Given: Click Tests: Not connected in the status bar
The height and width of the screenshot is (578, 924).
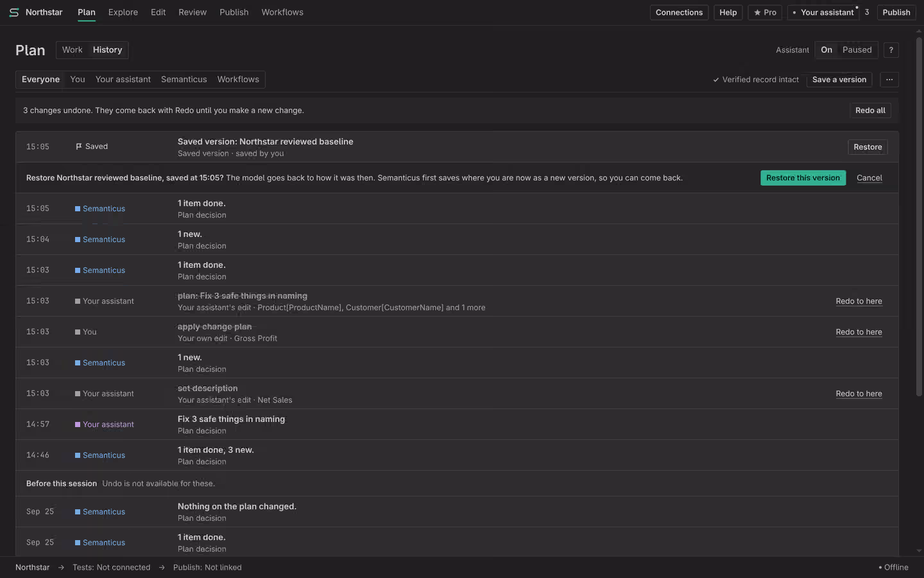Looking at the screenshot, I should pyautogui.click(x=112, y=568).
